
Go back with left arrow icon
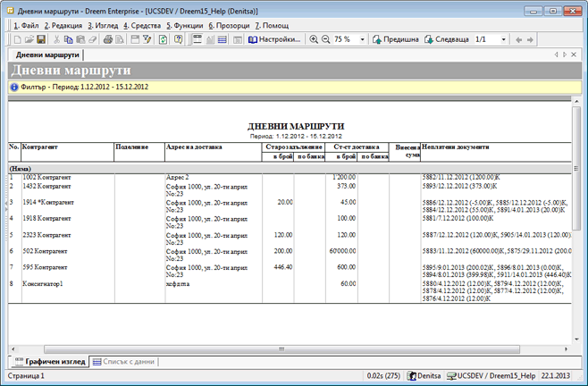pyautogui.click(x=518, y=40)
